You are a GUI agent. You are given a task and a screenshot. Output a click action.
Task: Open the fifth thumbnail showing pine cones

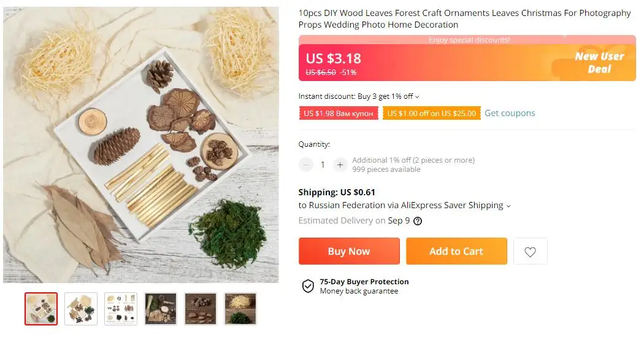(x=201, y=308)
